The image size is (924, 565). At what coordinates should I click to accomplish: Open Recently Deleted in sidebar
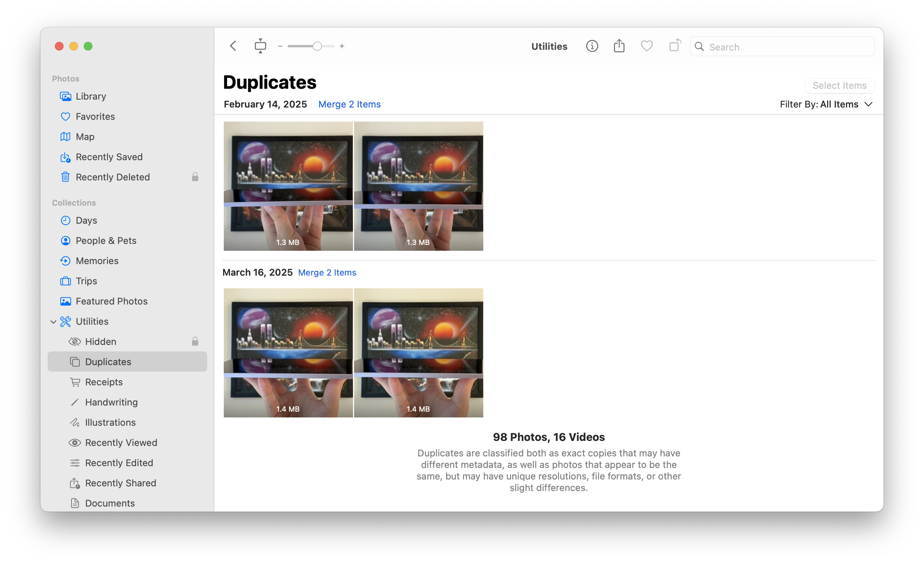click(x=113, y=177)
